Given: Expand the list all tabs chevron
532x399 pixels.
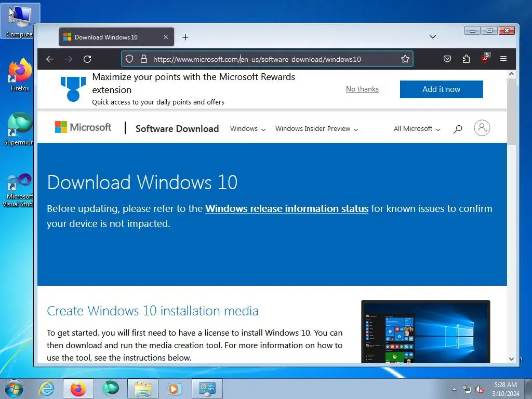Looking at the screenshot, I should point(433,37).
